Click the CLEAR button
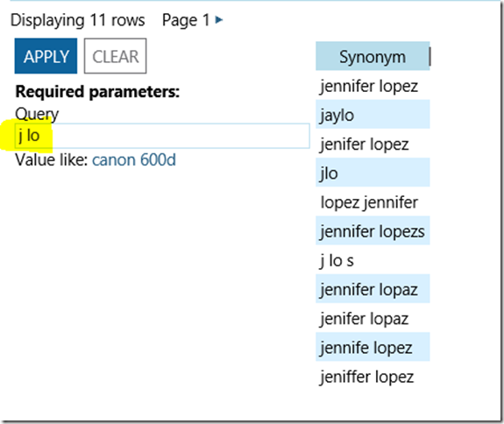Screen dimensions: 504x424 point(116,56)
